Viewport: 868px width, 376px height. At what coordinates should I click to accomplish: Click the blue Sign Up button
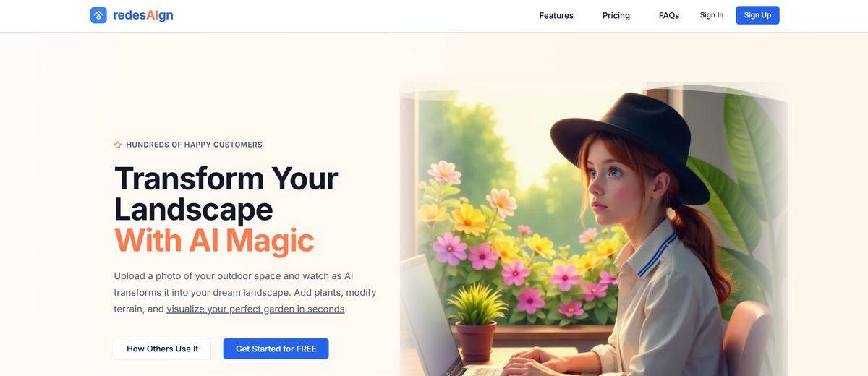click(757, 15)
